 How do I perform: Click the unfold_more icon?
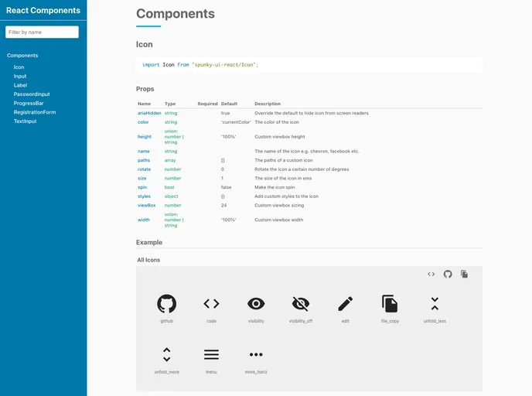[x=166, y=354]
